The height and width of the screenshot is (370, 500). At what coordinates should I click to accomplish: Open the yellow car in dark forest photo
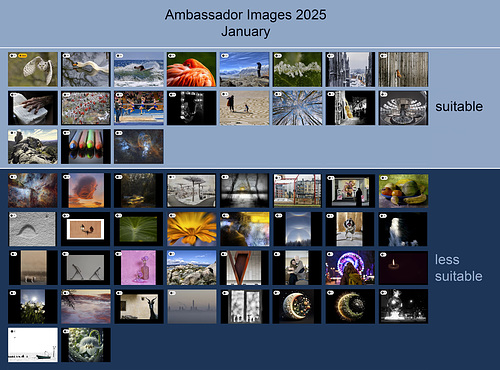[x=139, y=191]
